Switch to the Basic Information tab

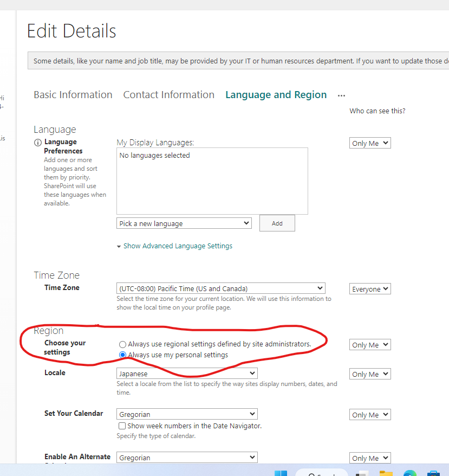click(x=73, y=94)
